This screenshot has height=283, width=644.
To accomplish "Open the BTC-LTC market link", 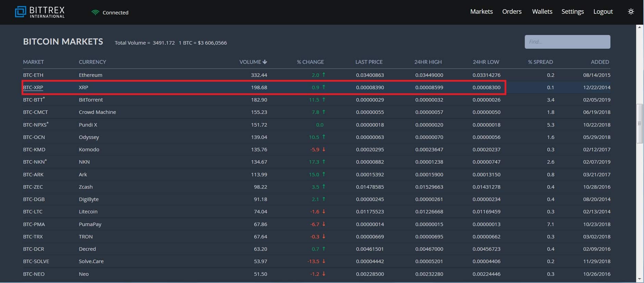I will point(33,212).
